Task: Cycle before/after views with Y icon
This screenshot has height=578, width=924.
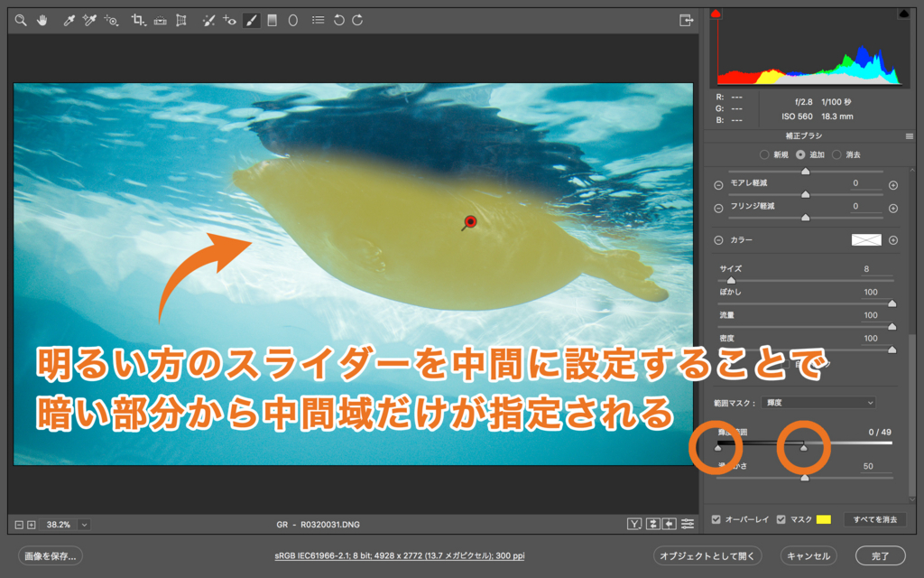Action: [x=634, y=524]
